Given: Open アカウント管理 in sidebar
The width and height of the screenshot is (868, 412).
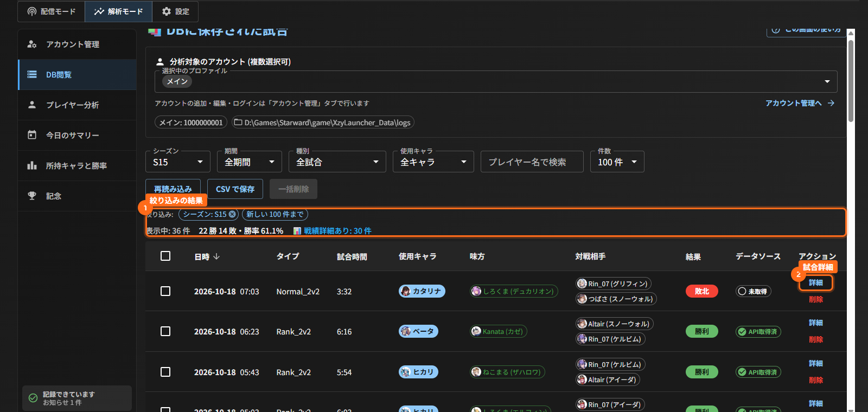Looking at the screenshot, I should [77, 44].
